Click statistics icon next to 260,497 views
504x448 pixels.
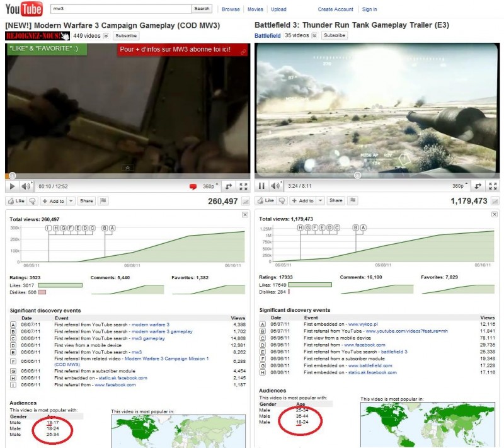245,202
